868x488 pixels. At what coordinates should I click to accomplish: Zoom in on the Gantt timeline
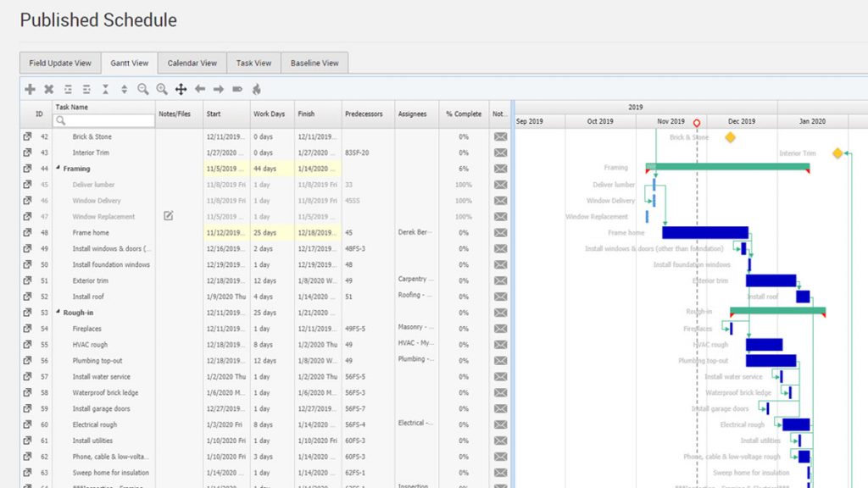click(162, 89)
